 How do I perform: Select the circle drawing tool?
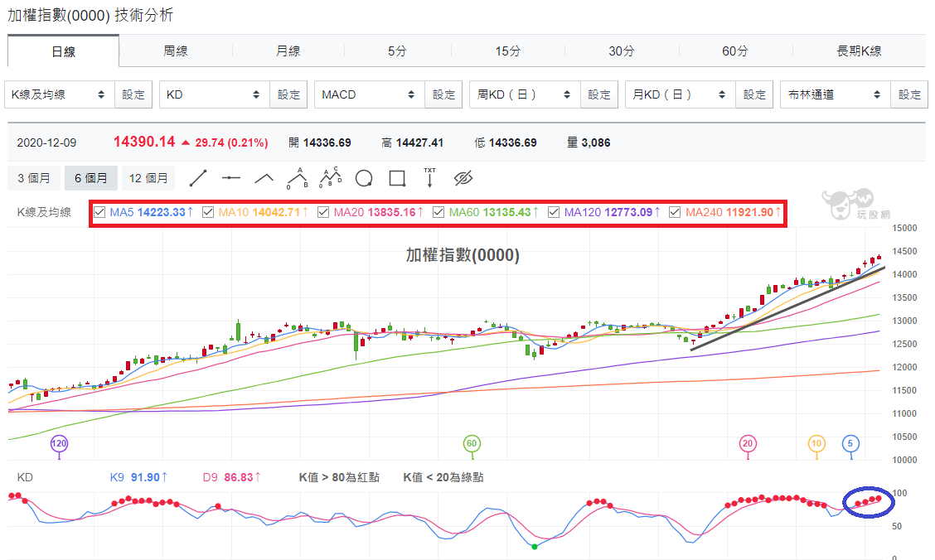click(x=364, y=178)
